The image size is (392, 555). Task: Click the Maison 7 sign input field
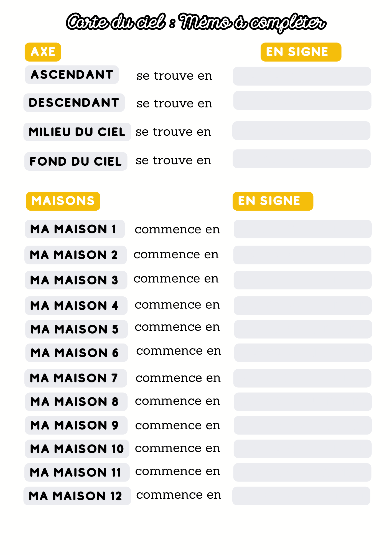point(302,378)
